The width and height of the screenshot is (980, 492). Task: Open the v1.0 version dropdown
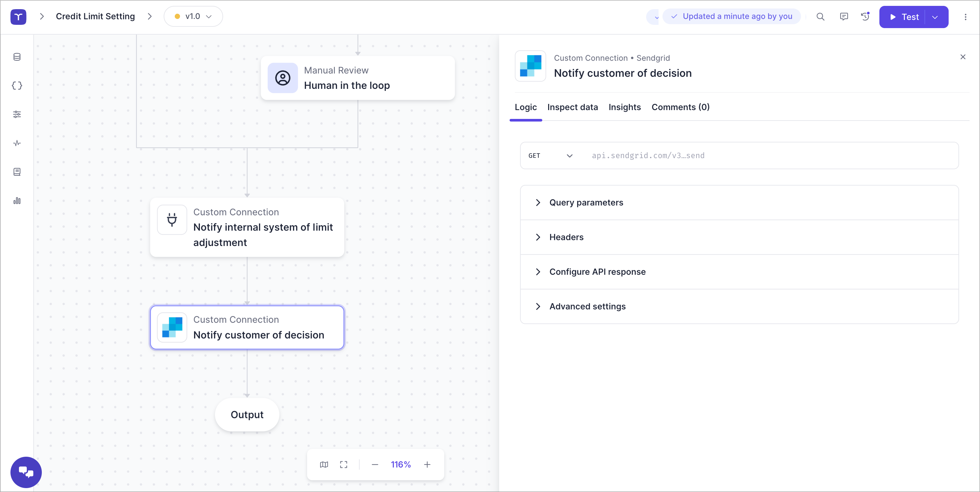[x=193, y=17]
